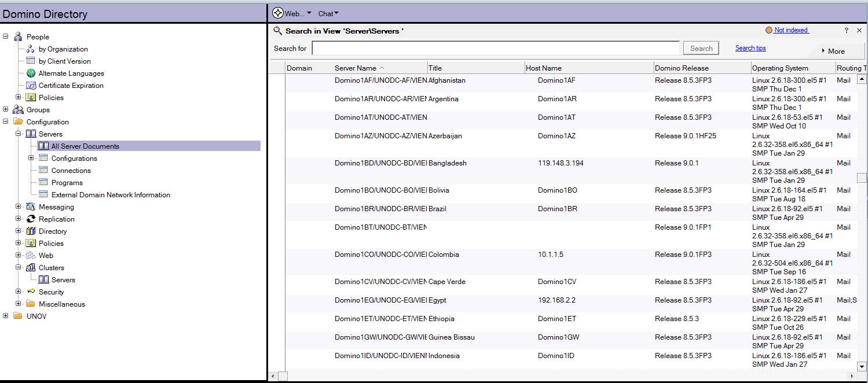Image resolution: width=868 pixels, height=383 pixels.
Task: Click the All Server Documents book icon
Action: 43,146
